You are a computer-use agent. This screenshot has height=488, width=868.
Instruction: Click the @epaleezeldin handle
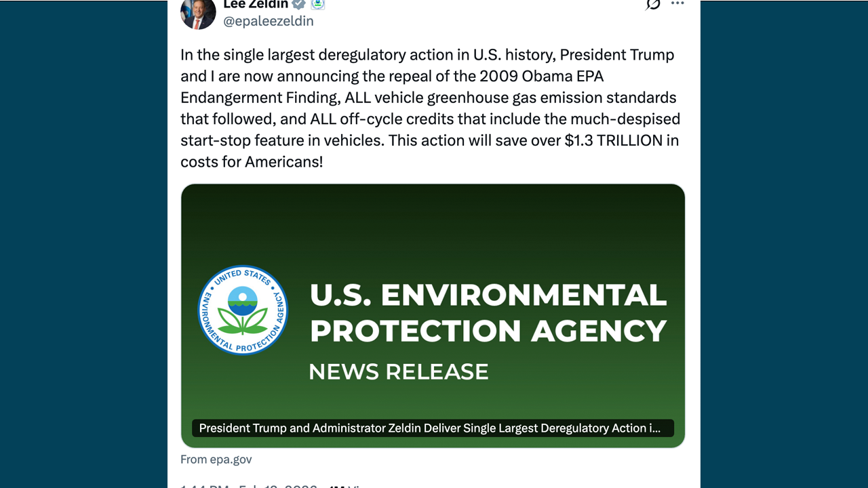point(269,21)
